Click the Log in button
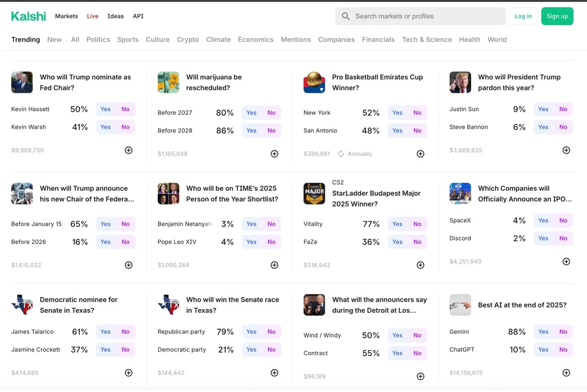587x392 pixels. (523, 16)
